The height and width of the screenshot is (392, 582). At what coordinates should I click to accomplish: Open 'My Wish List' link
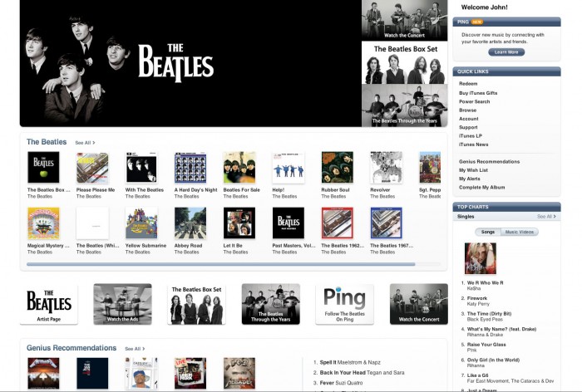click(473, 170)
